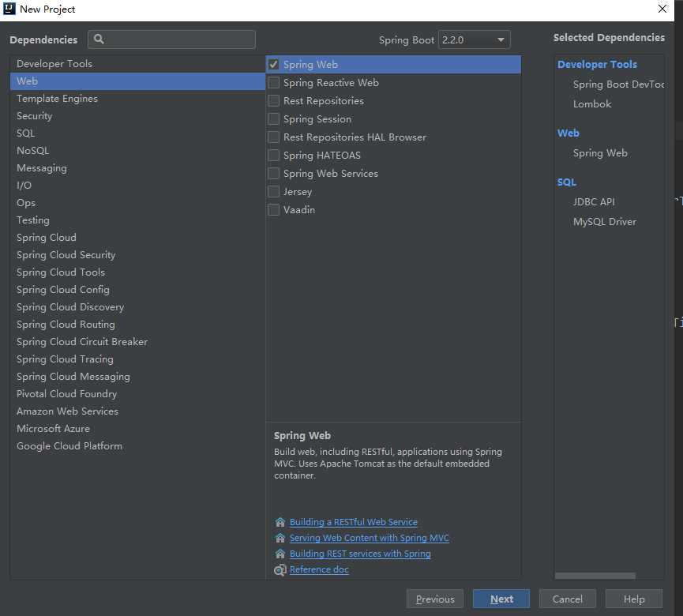Uncheck the Spring Web checkbox
The height and width of the screenshot is (616, 683).
[273, 65]
